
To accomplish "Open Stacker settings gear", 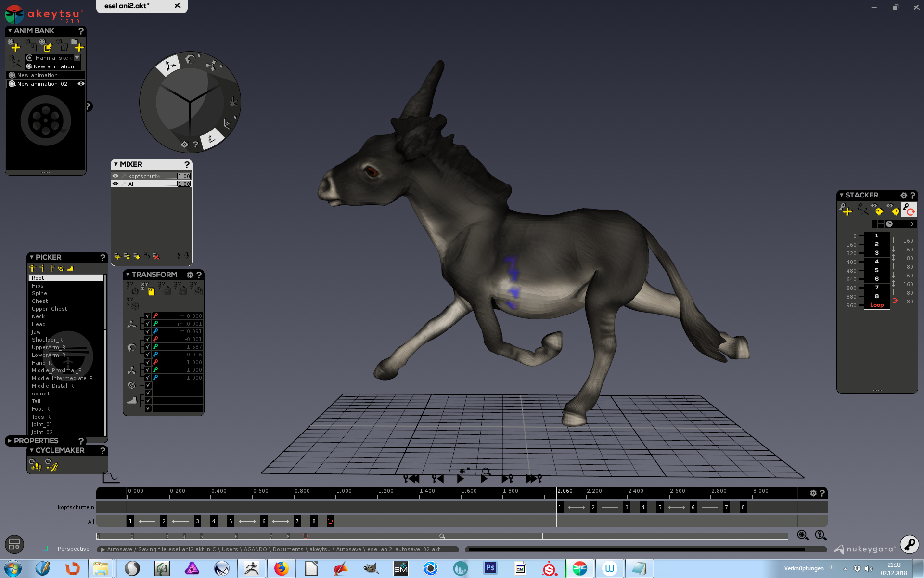I will point(903,195).
